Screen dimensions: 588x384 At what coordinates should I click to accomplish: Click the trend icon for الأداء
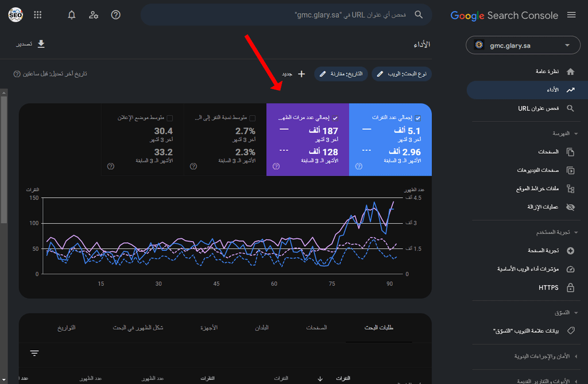570,90
